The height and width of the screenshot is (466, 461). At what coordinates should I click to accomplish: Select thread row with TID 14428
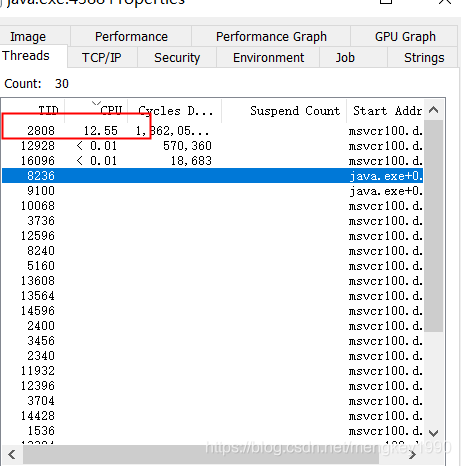213,416
